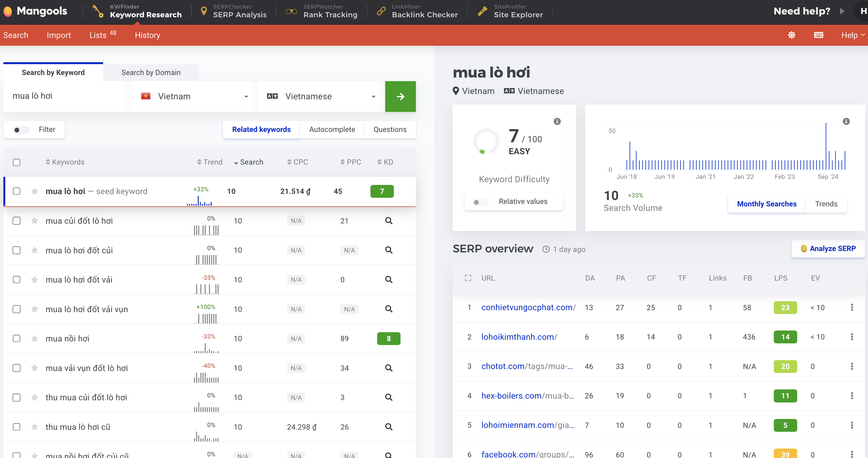This screenshot has height=458, width=868.
Task: Check the 'mua lò hơi đốt củi' box
Action: [16, 250]
